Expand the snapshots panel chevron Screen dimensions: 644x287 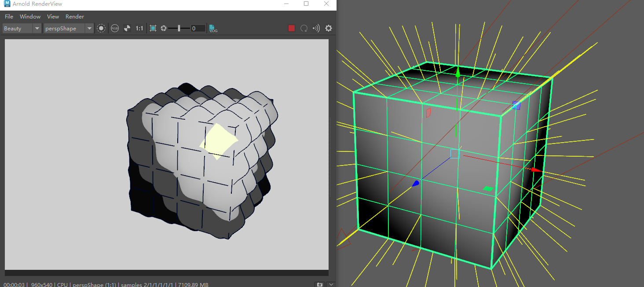pos(331,284)
